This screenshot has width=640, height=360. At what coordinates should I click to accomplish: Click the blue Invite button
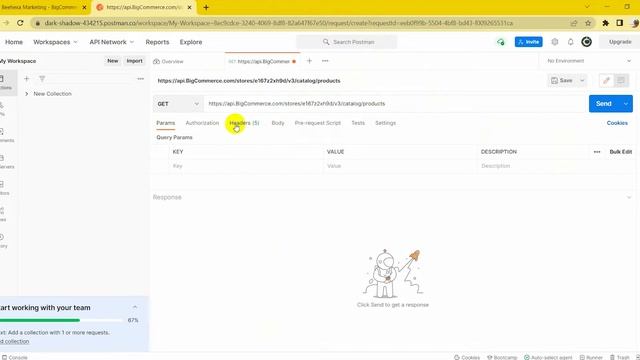528,42
